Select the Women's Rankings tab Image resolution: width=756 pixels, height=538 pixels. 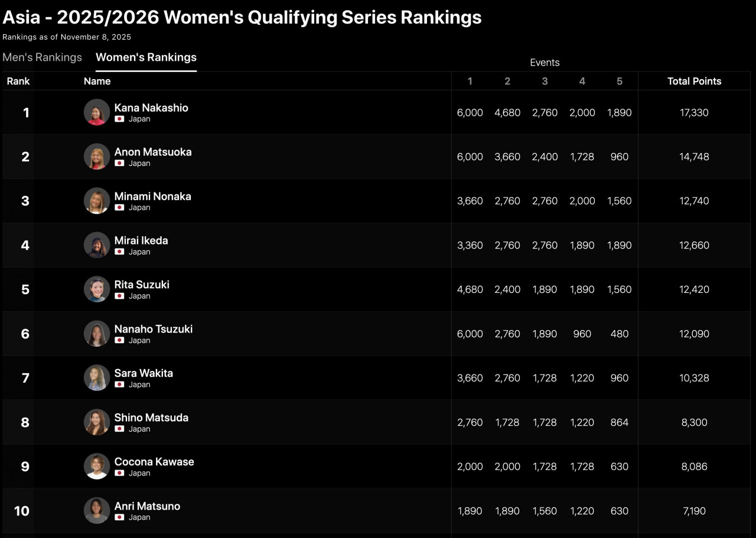[146, 57]
